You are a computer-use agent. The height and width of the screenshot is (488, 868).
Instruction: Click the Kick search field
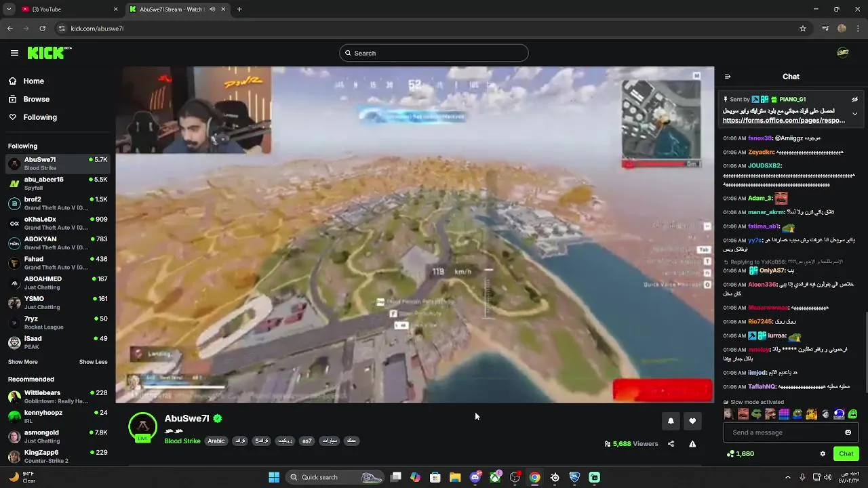(434, 53)
